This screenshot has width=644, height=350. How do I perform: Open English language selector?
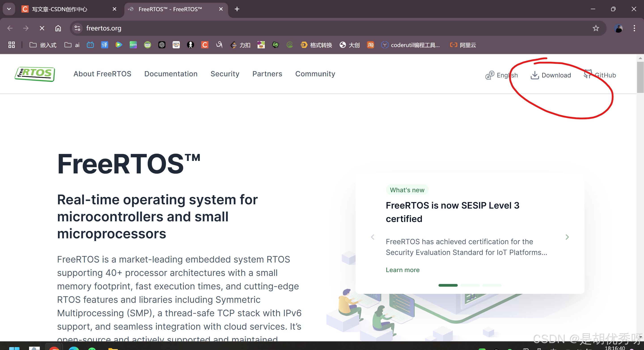(502, 75)
